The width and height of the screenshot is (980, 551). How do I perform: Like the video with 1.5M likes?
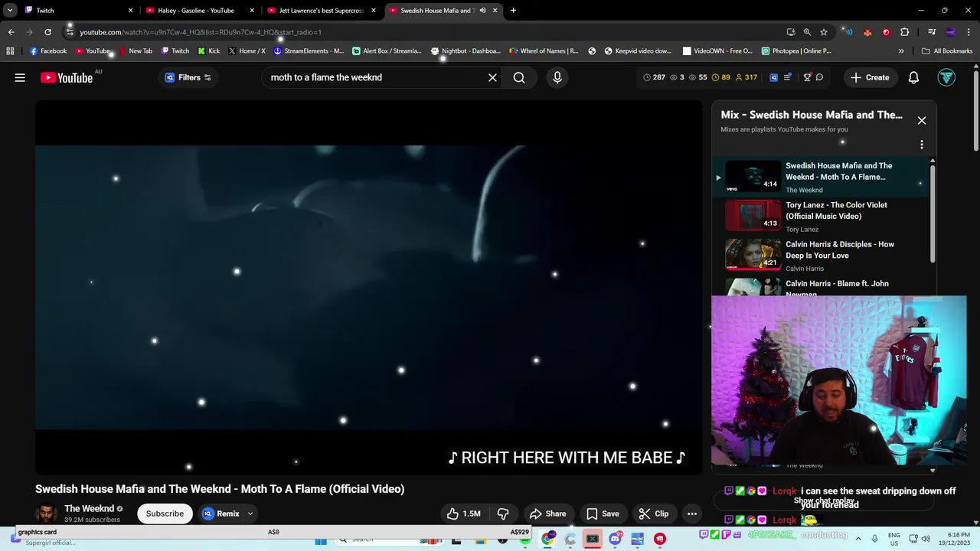(x=463, y=514)
